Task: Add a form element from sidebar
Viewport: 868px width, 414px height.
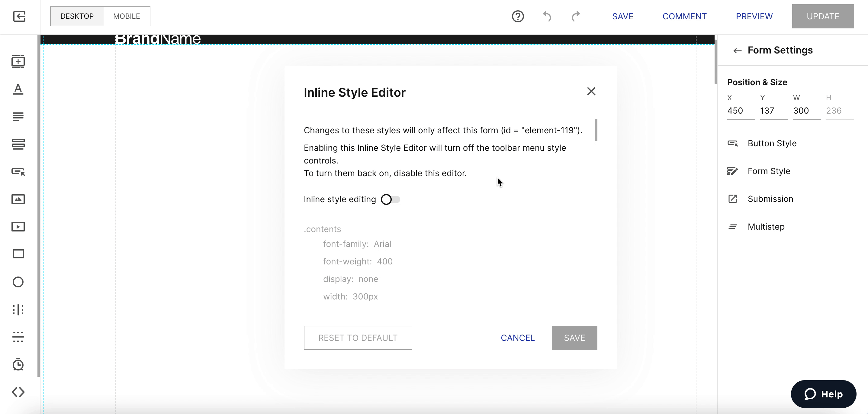Action: [x=18, y=144]
